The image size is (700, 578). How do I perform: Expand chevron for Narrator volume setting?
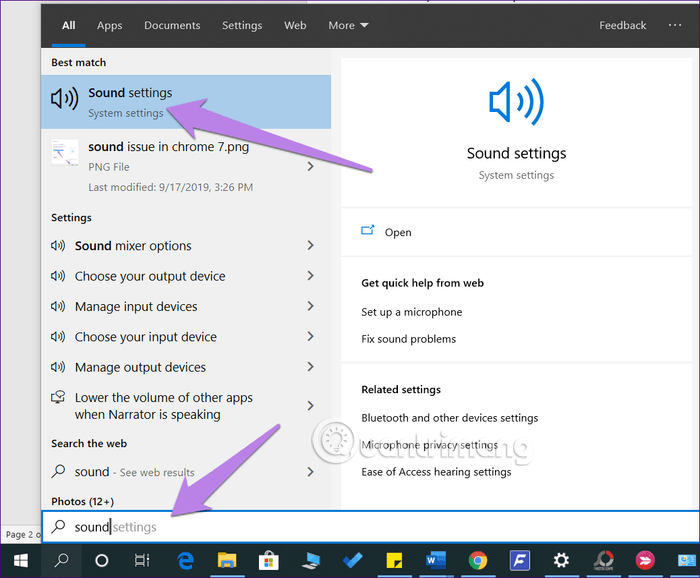(x=311, y=405)
